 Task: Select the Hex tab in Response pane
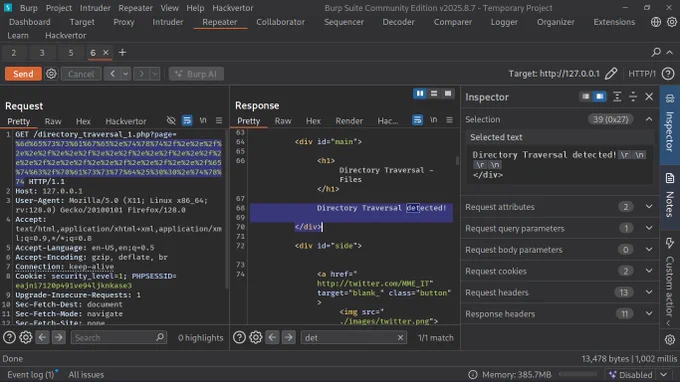[x=313, y=121]
